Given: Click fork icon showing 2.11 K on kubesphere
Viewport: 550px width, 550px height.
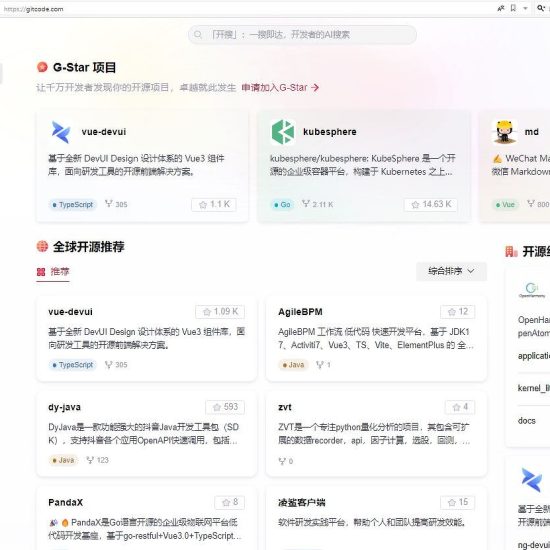Looking at the screenshot, I should click(x=306, y=204).
